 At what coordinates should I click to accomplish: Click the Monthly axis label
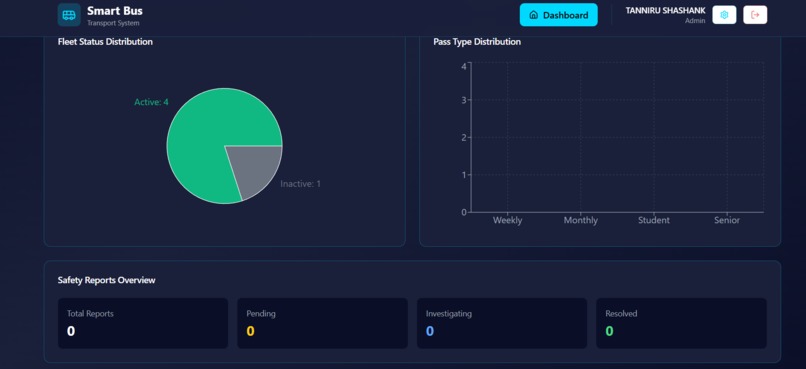(581, 220)
